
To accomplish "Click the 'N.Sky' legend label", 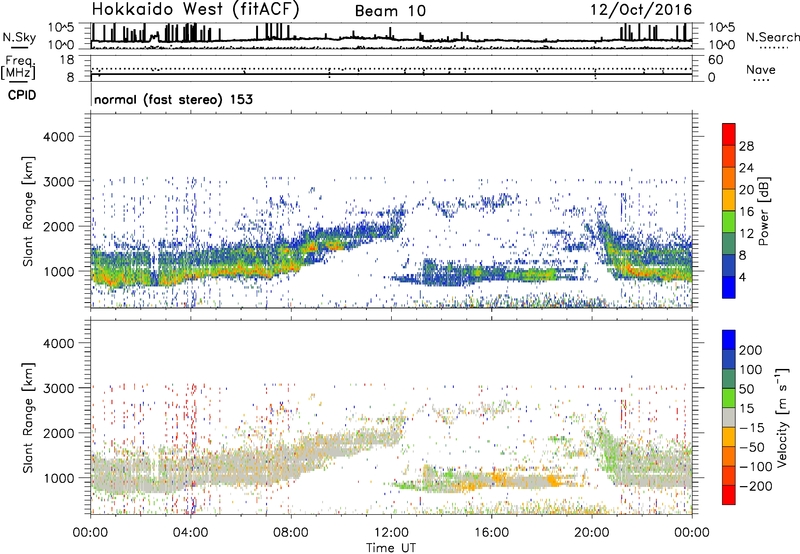I will (19, 37).
